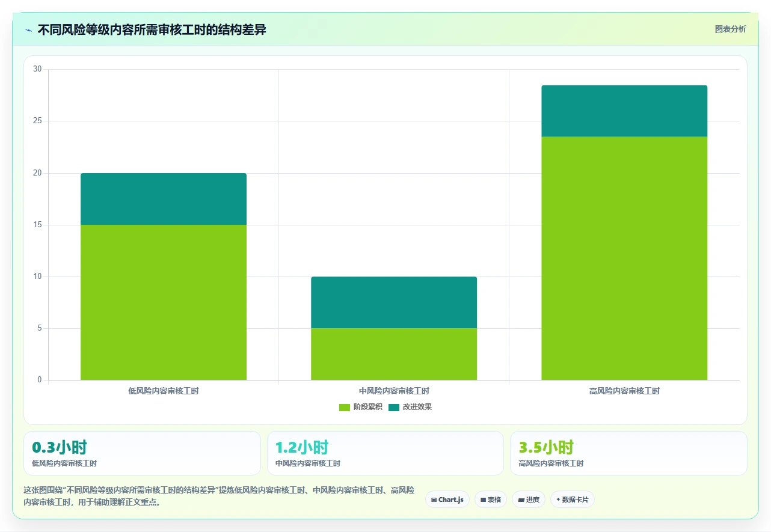Toggle the 阶段累积 legend color box
This screenshot has height=532, width=771.
pos(344,407)
